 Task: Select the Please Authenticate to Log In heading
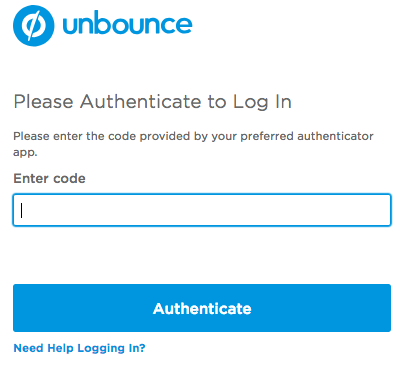click(153, 102)
